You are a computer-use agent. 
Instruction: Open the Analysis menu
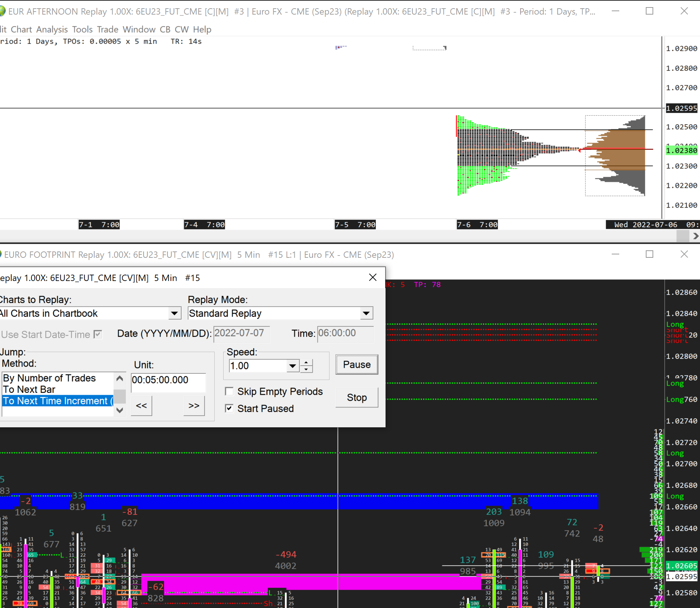click(52, 29)
